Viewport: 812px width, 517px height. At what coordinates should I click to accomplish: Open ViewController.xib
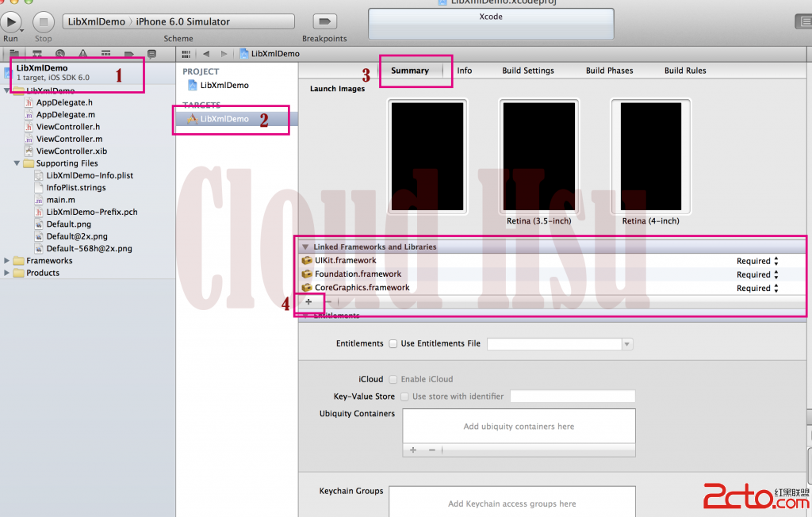71,151
